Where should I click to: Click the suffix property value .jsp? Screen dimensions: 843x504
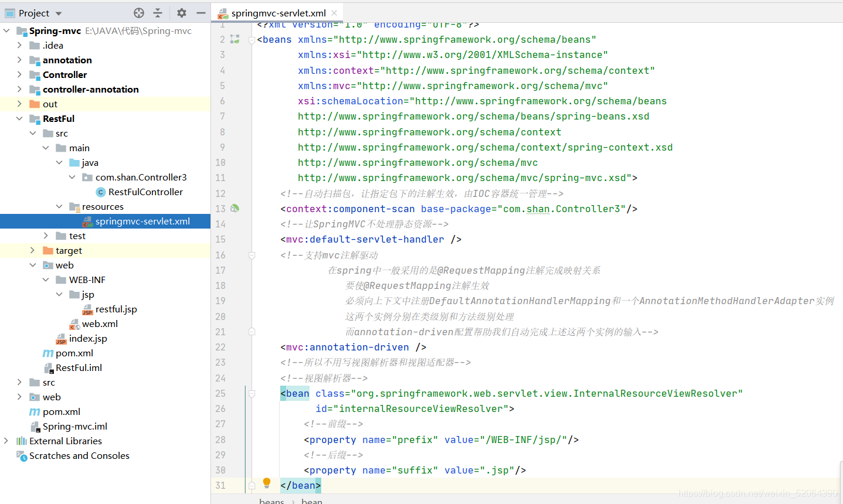(x=494, y=470)
